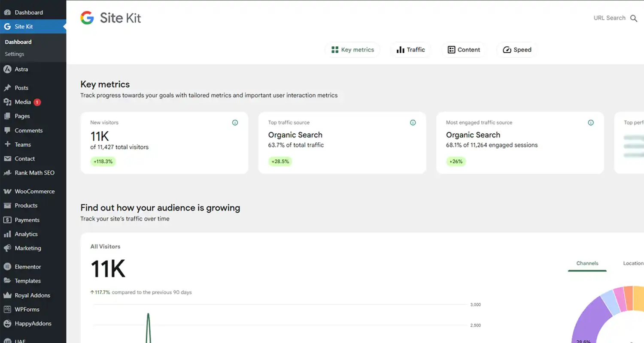Open Rank Math SEO from the sidebar

coord(34,173)
